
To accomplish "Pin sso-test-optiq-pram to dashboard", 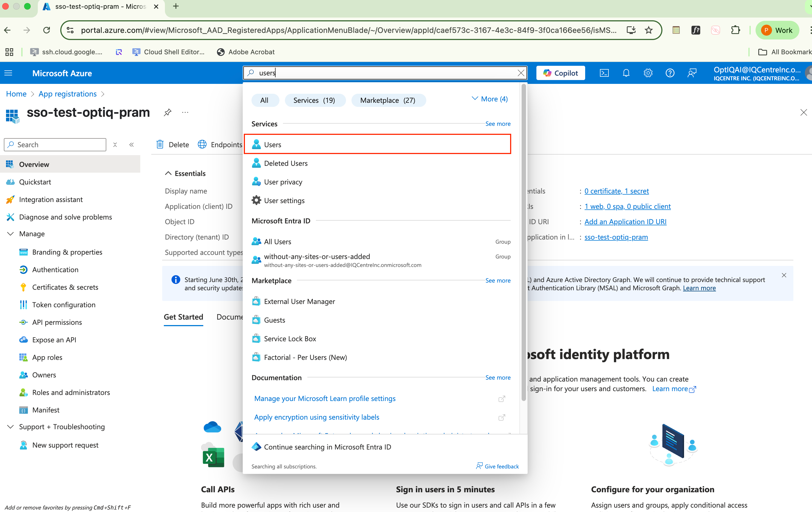I will [x=168, y=112].
